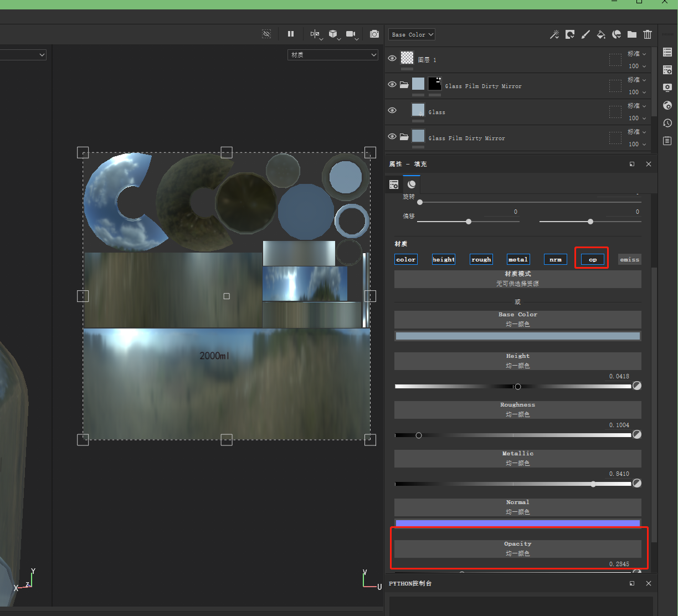Disable the op opacity channel toggle
678x616 pixels.
pyautogui.click(x=592, y=259)
